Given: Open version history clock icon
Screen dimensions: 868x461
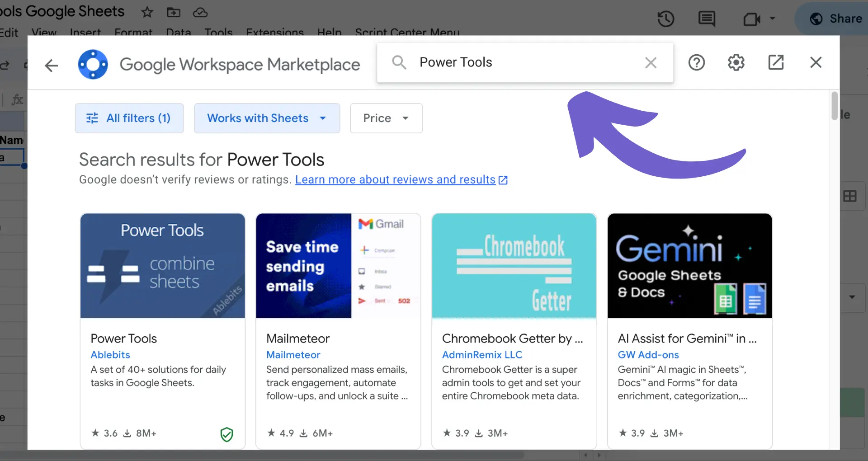Looking at the screenshot, I should [x=665, y=19].
